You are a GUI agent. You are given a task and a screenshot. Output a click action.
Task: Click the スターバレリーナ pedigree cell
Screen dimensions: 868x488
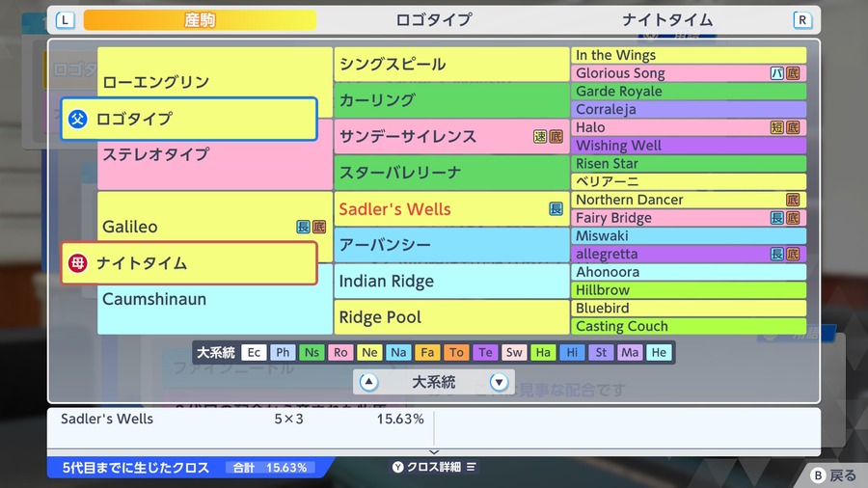point(451,173)
